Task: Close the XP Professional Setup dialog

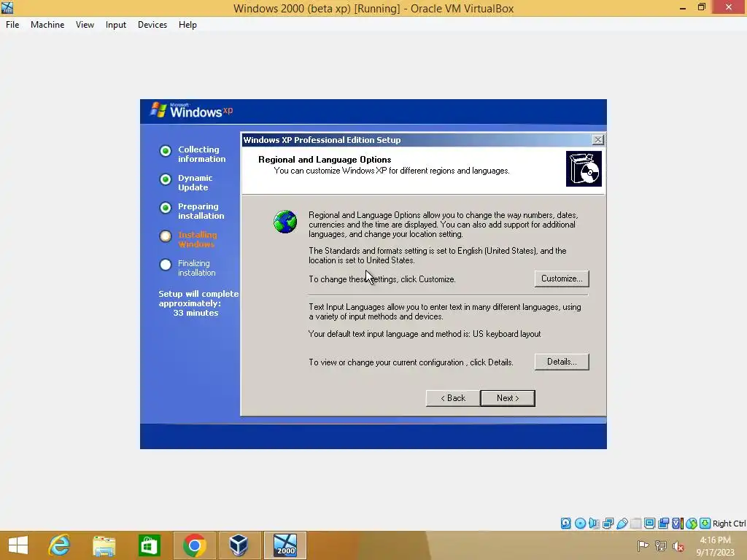Action: point(597,139)
